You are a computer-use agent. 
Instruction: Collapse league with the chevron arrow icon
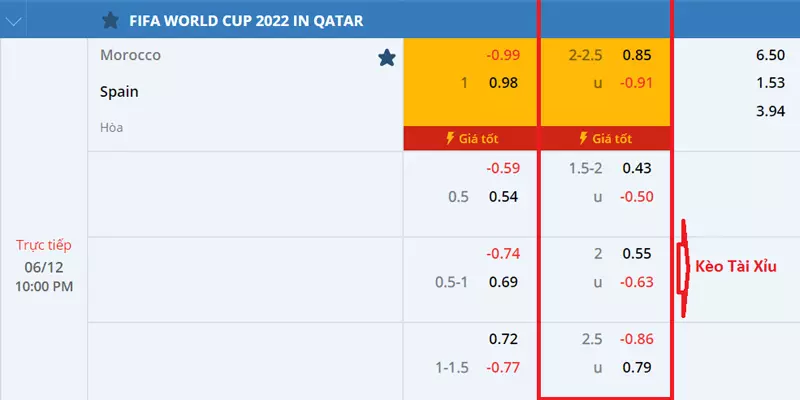click(13, 21)
